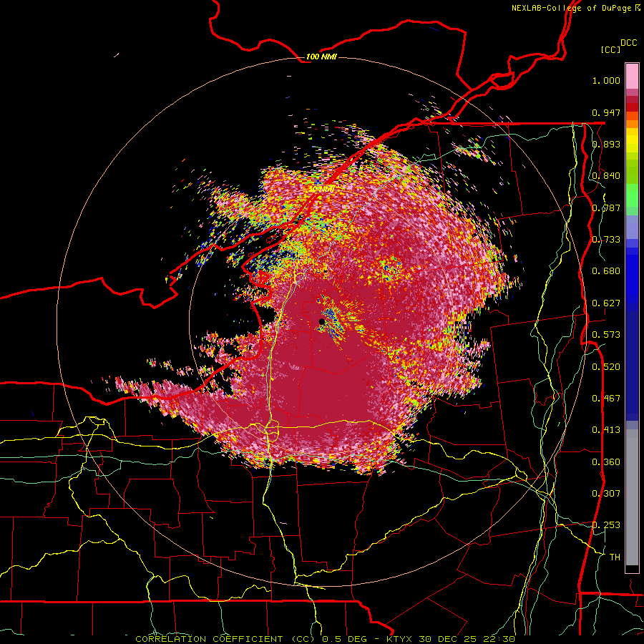This screenshot has height=644, width=644.
Task: Pick the bright green band on color scale
Action: [632, 195]
